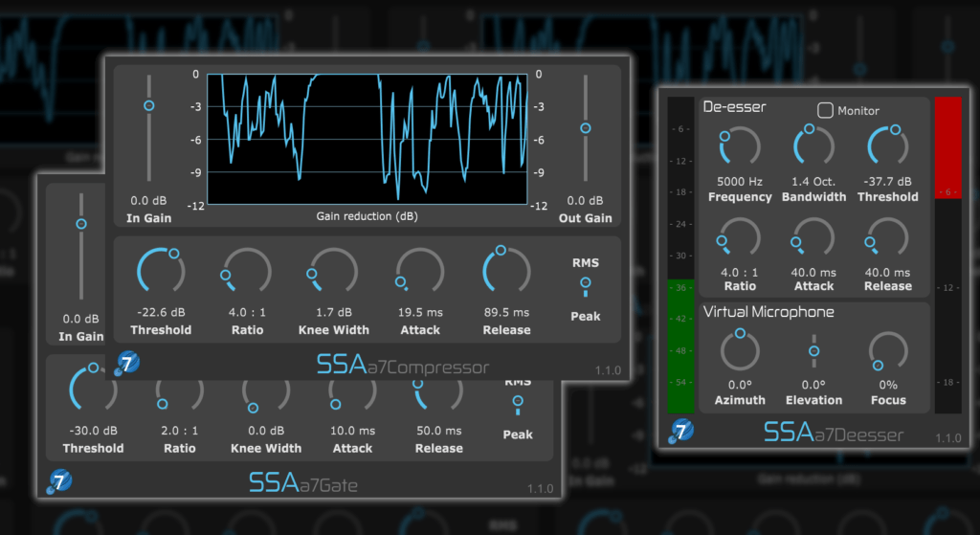Click the 50.0 ms Gate Release value
Image resolution: width=980 pixels, height=535 pixels.
439,431
